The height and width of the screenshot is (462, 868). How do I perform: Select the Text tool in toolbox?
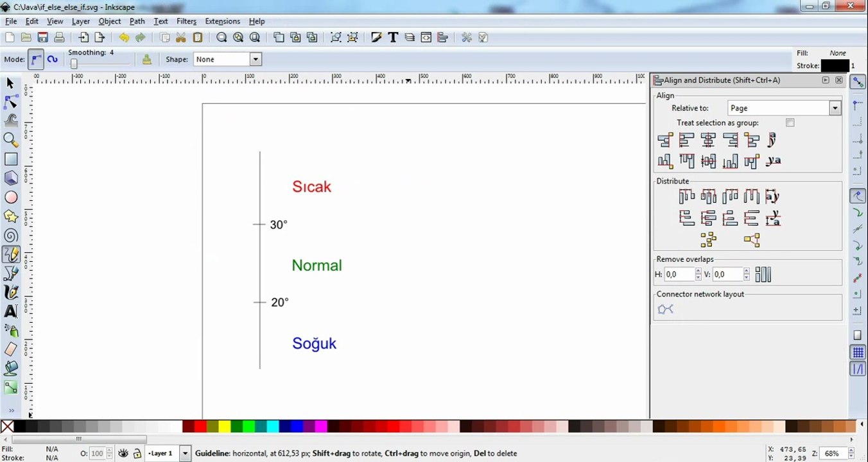10,312
